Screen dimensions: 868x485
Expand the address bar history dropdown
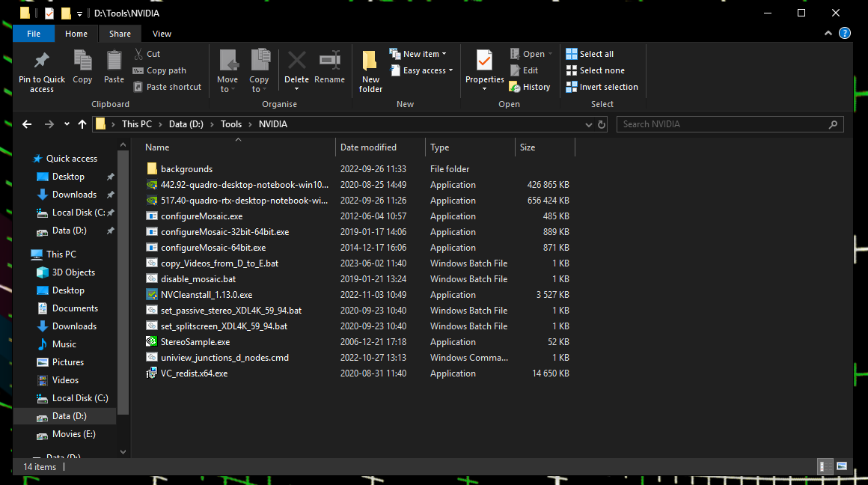(x=588, y=124)
